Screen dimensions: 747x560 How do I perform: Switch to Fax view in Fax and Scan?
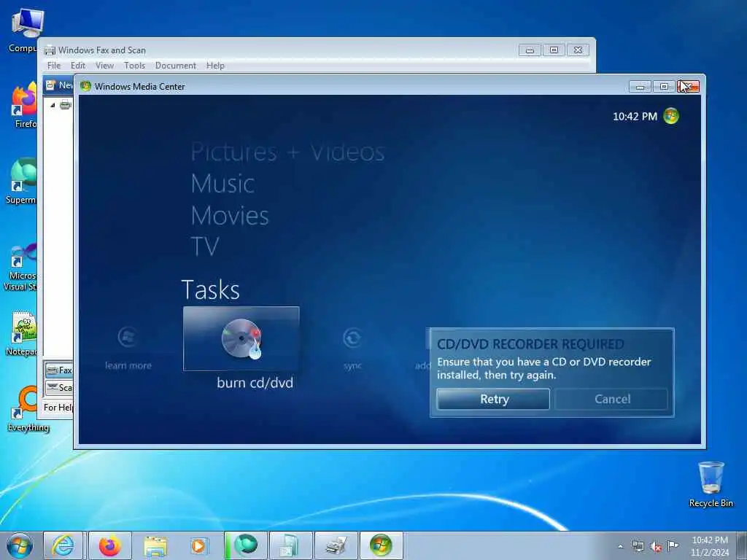click(59, 370)
